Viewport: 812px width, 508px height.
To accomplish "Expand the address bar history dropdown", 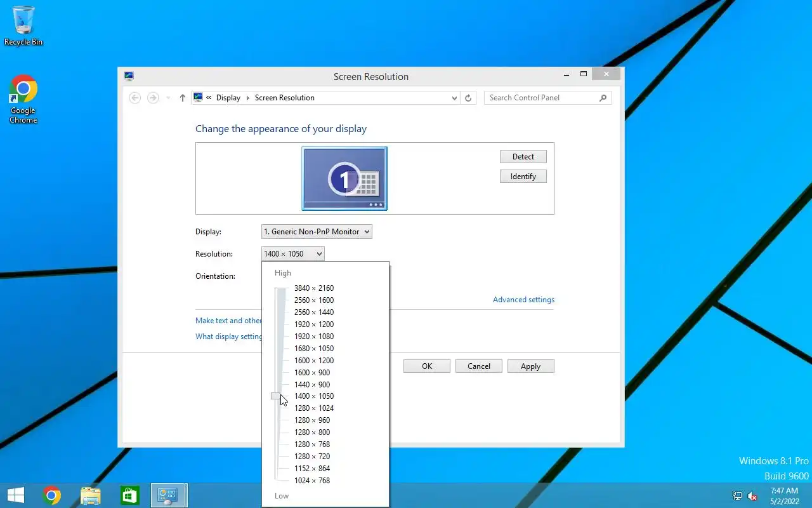I will 454,98.
